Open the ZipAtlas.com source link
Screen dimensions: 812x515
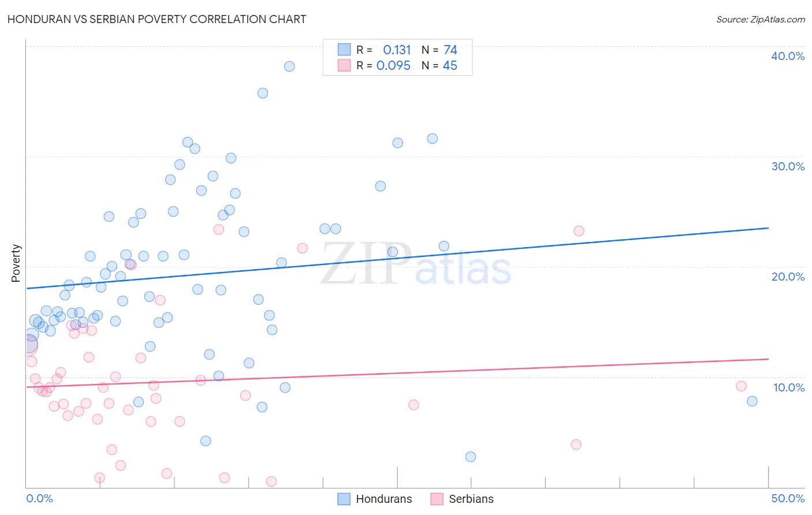pos(761,19)
